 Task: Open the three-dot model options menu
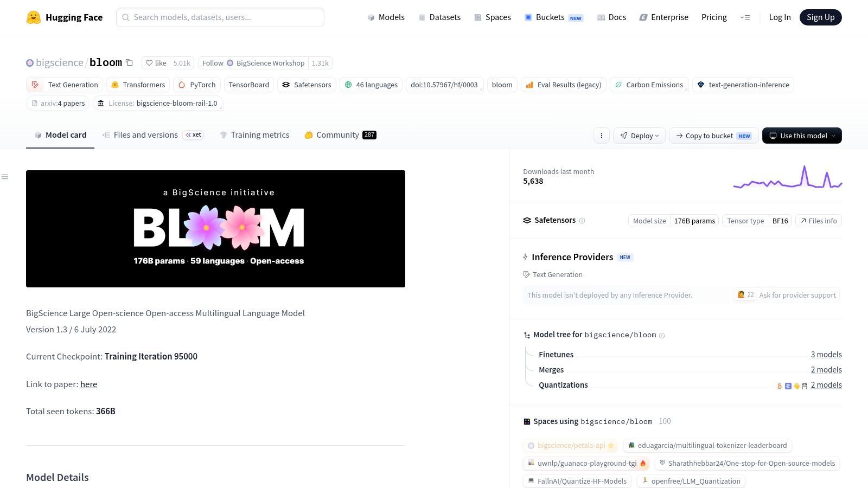coord(601,136)
